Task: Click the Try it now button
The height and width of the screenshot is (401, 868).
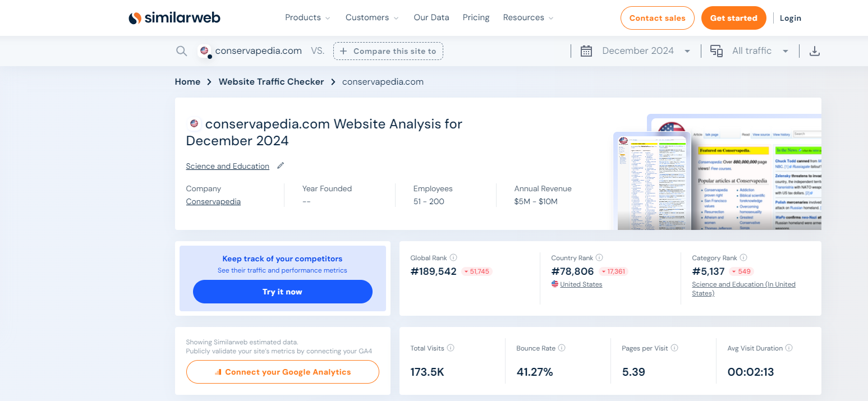Action: (283, 292)
